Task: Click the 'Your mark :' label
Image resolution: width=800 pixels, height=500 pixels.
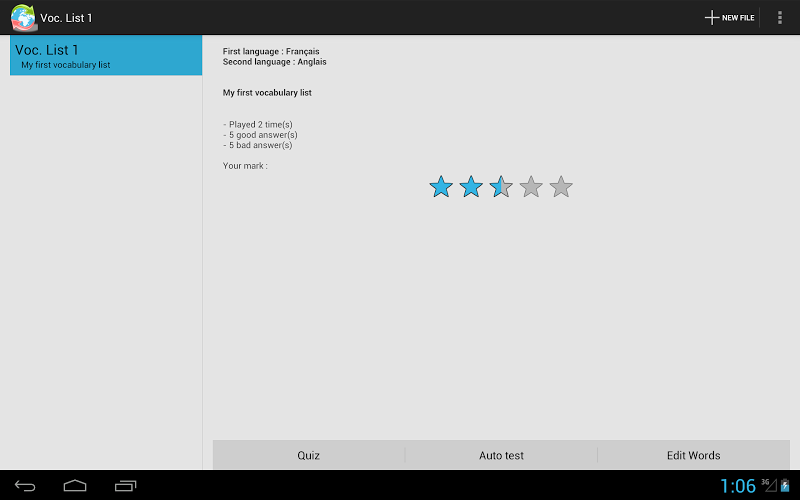Action: (x=245, y=166)
